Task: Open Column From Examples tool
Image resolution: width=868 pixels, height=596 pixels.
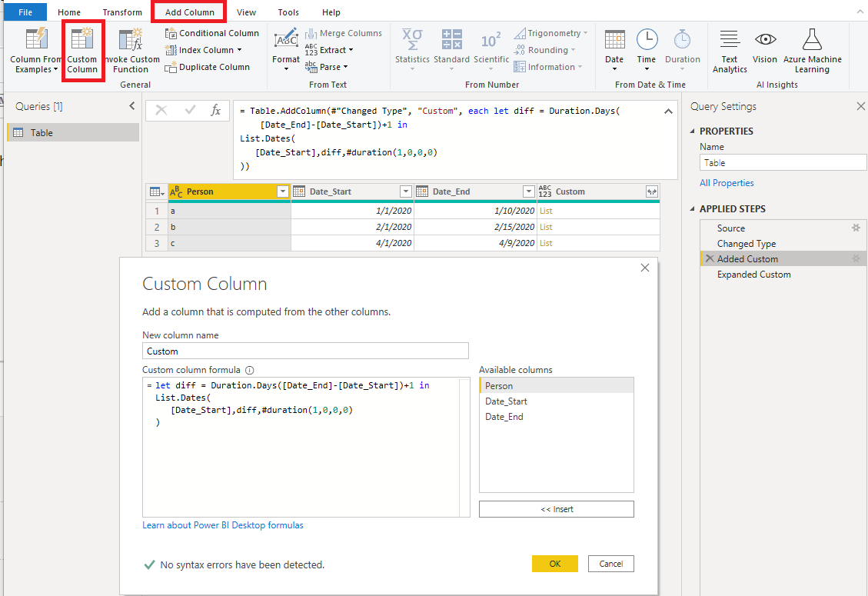Action: click(x=36, y=51)
